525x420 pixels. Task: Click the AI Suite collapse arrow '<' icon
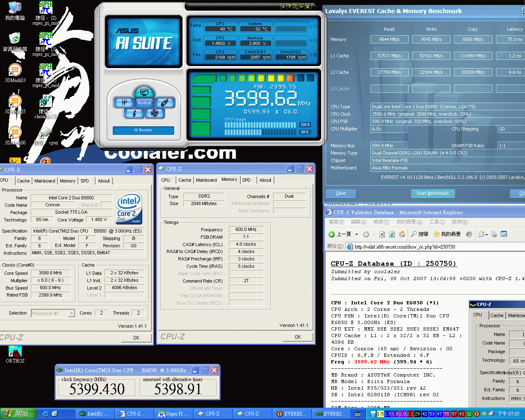point(283,7)
